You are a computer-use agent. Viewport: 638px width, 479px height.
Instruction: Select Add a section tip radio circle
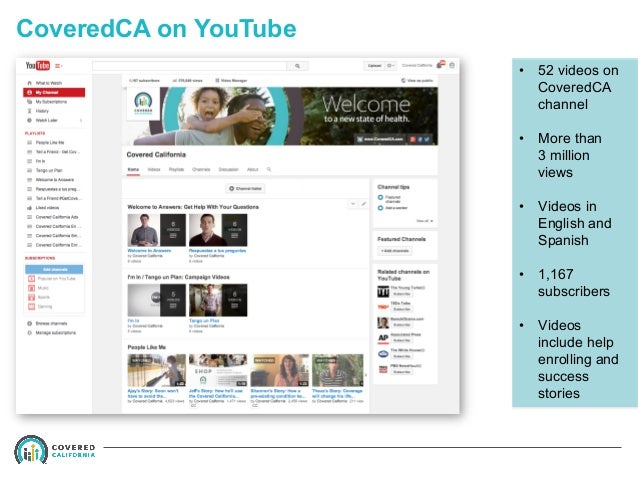pyautogui.click(x=380, y=208)
